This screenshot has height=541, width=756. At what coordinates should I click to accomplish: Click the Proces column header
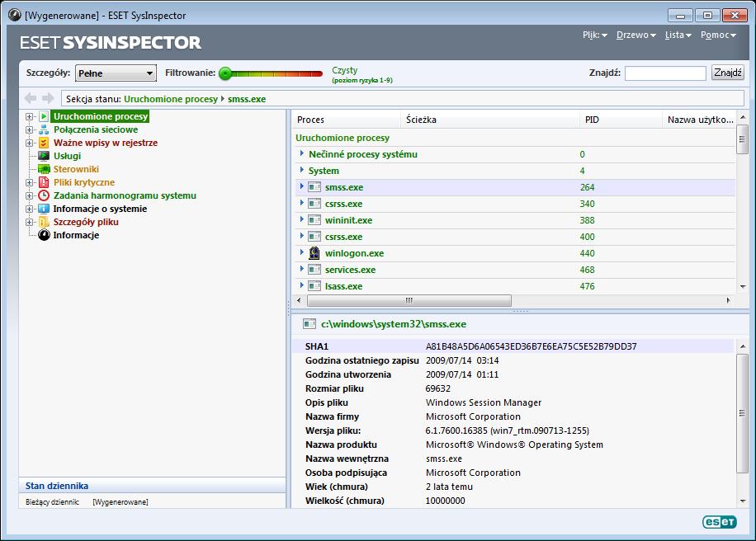click(346, 120)
